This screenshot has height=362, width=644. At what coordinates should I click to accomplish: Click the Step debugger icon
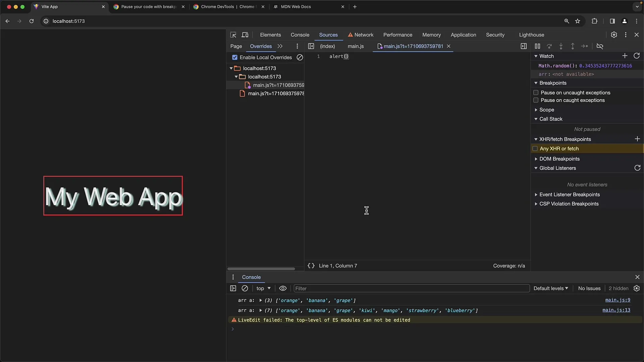pyautogui.click(x=584, y=46)
